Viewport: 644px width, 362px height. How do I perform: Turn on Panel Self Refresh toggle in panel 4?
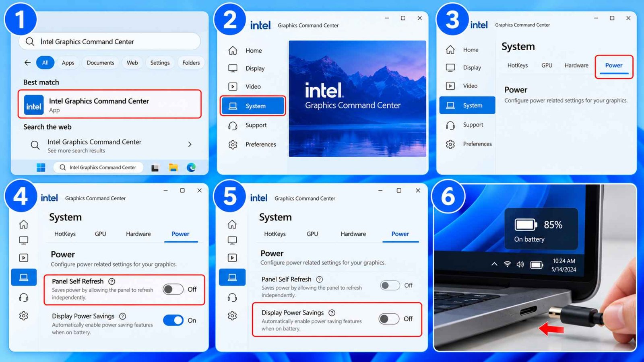click(x=173, y=289)
